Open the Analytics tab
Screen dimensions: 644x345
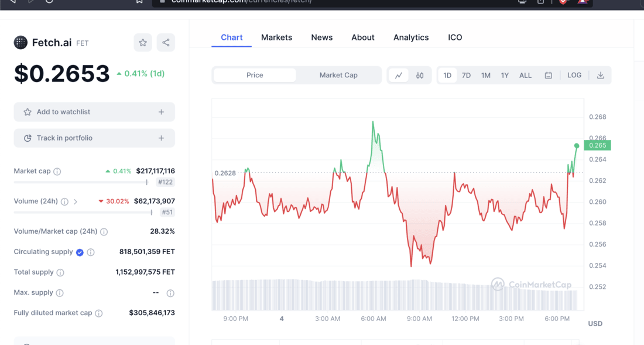pyautogui.click(x=411, y=37)
